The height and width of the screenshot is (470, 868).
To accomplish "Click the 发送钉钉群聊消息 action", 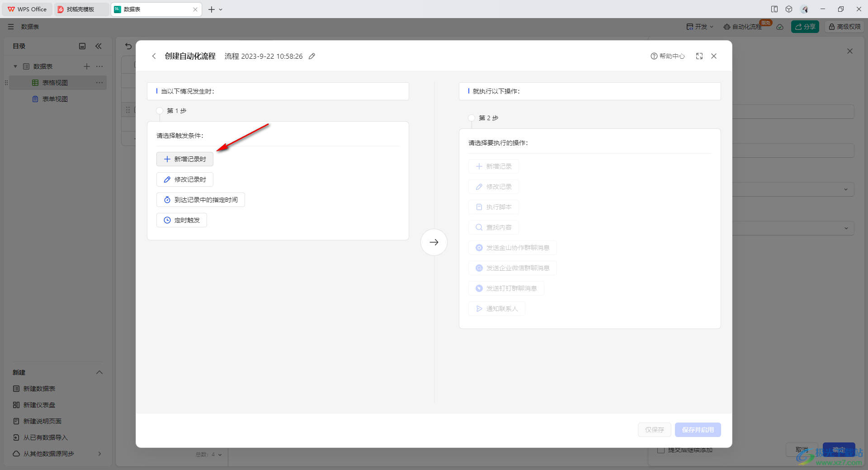I will pos(506,288).
